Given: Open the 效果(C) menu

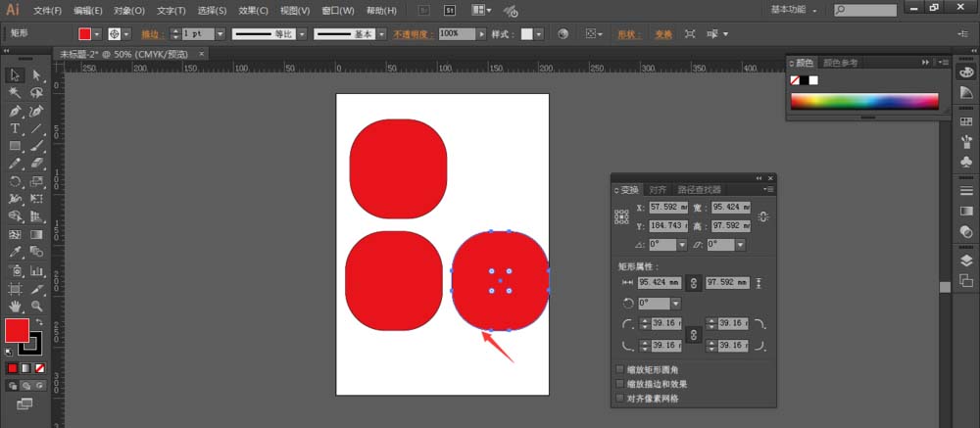Looking at the screenshot, I should 253,11.
